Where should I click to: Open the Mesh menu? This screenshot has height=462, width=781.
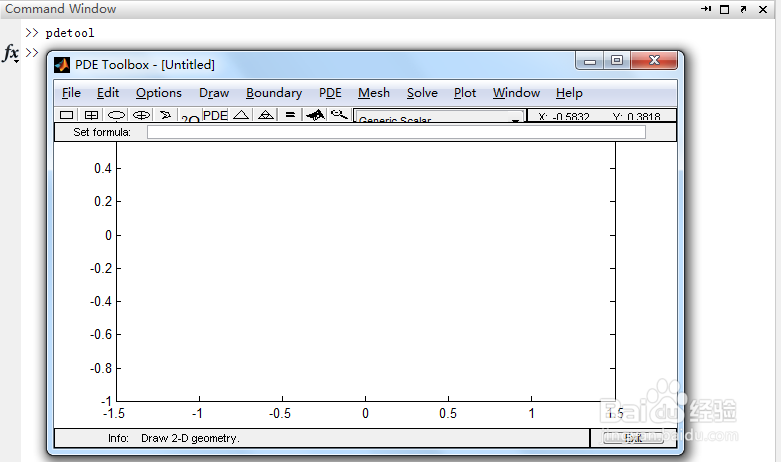374,93
